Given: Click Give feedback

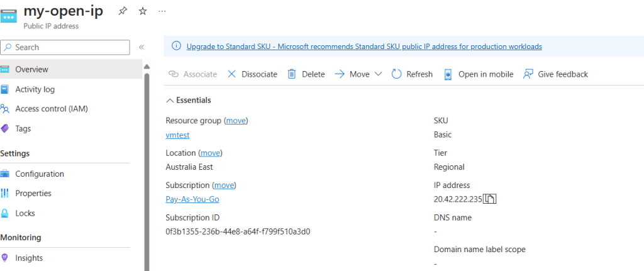Looking at the screenshot, I should [x=555, y=74].
